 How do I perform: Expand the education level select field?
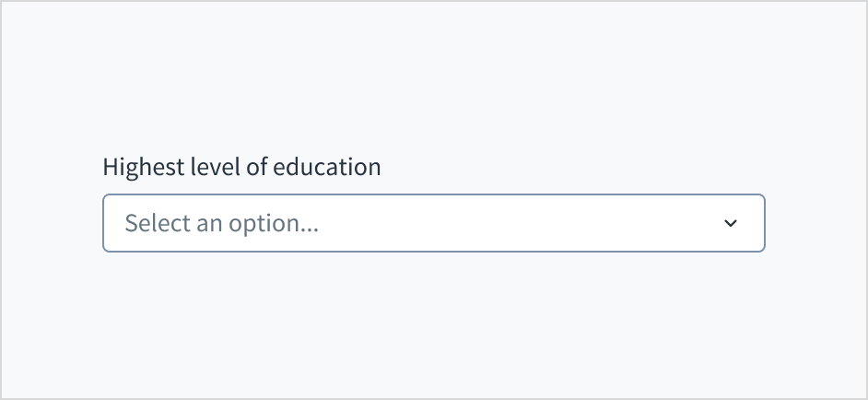(433, 223)
